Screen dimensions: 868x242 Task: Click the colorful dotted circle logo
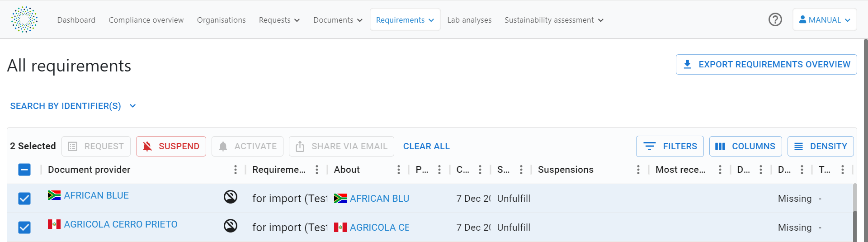[x=24, y=19]
